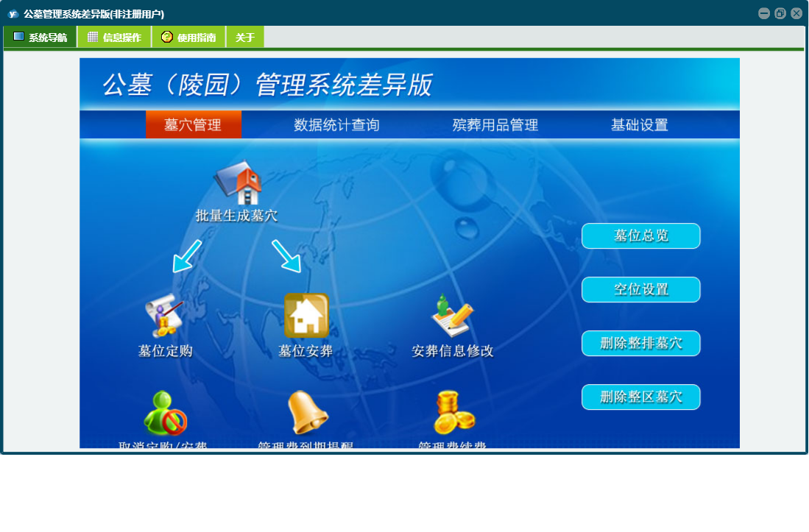Switch to the 墓穴管理 tab
This screenshot has height=532, width=809.
click(193, 125)
